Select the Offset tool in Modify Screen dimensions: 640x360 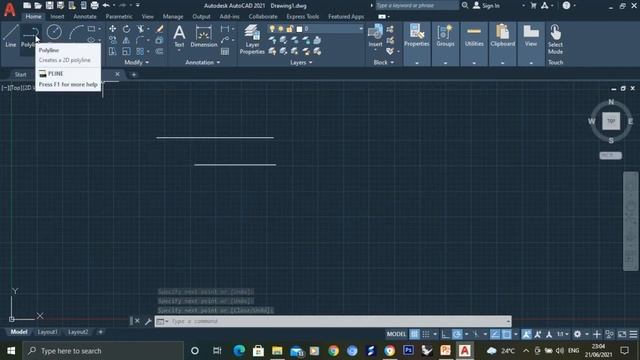(160, 51)
